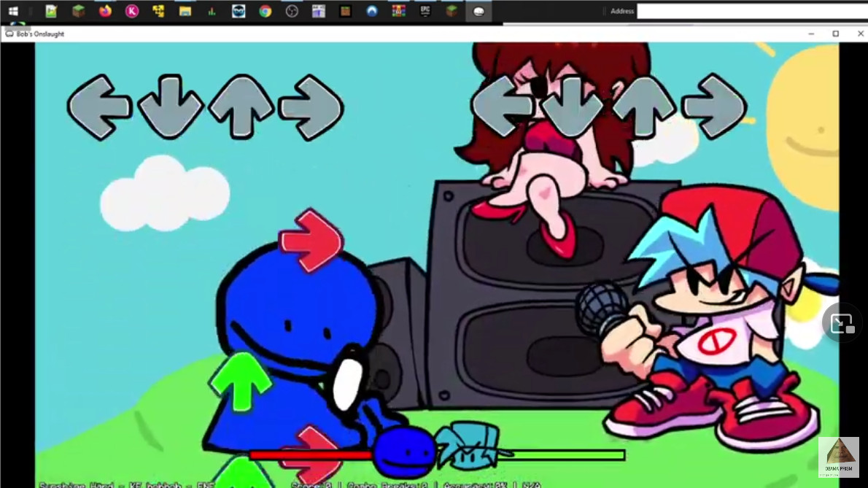Click the pink K icon in the taskbar

click(x=131, y=11)
